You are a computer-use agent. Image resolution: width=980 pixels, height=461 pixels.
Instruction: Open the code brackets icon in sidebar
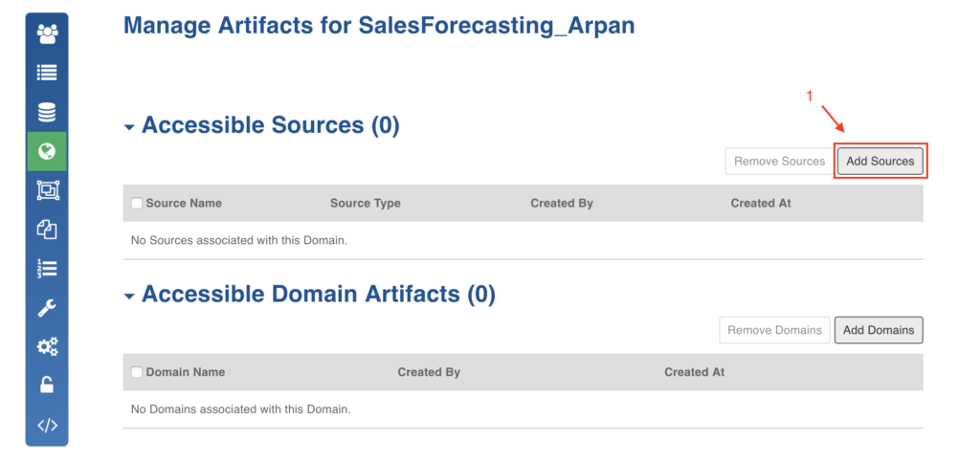pyautogui.click(x=47, y=426)
